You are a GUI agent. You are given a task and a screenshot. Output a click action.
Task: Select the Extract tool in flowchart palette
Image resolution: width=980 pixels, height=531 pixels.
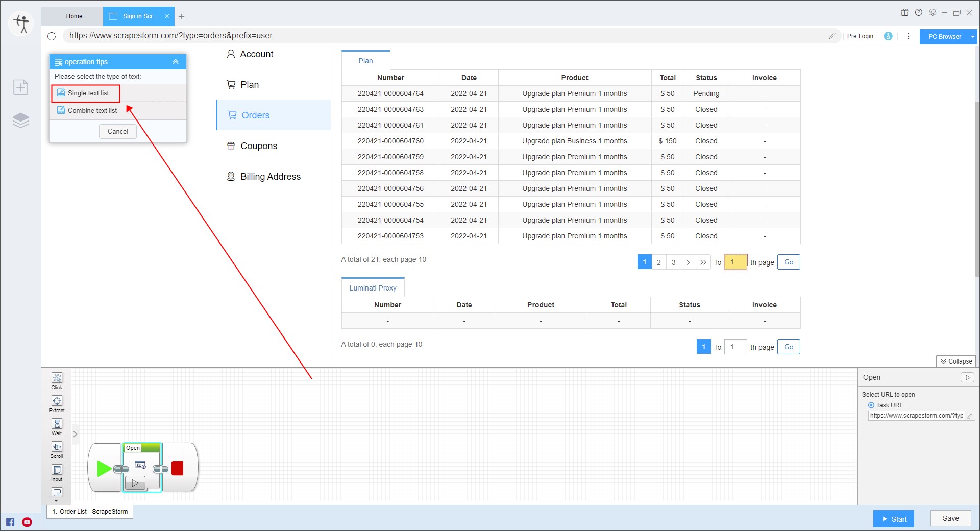coord(57,404)
